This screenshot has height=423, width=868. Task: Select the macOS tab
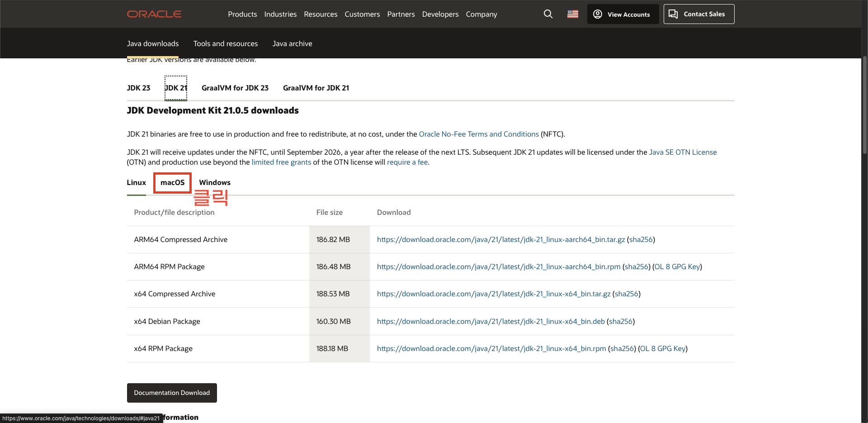173,182
